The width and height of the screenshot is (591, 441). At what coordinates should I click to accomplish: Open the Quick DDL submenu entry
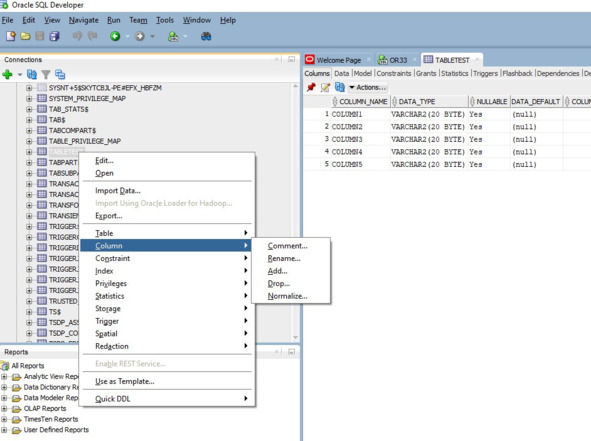point(167,399)
